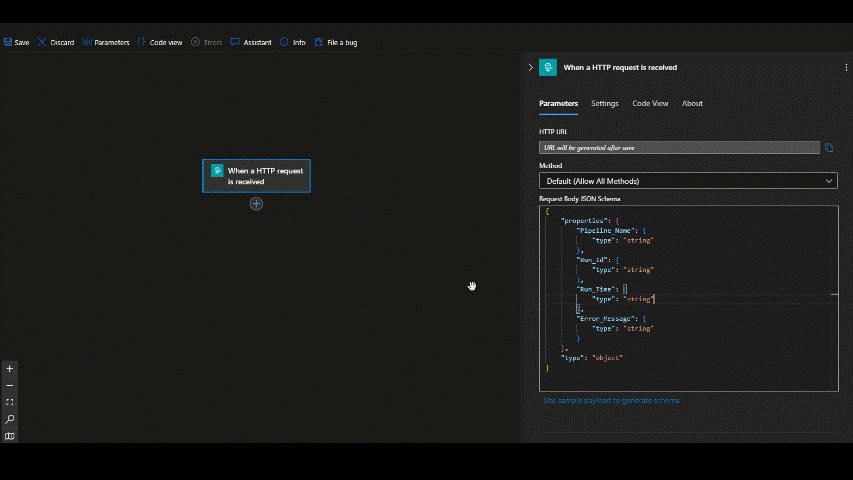Fit the workflow to view
853x480 pixels.
pos(10,402)
